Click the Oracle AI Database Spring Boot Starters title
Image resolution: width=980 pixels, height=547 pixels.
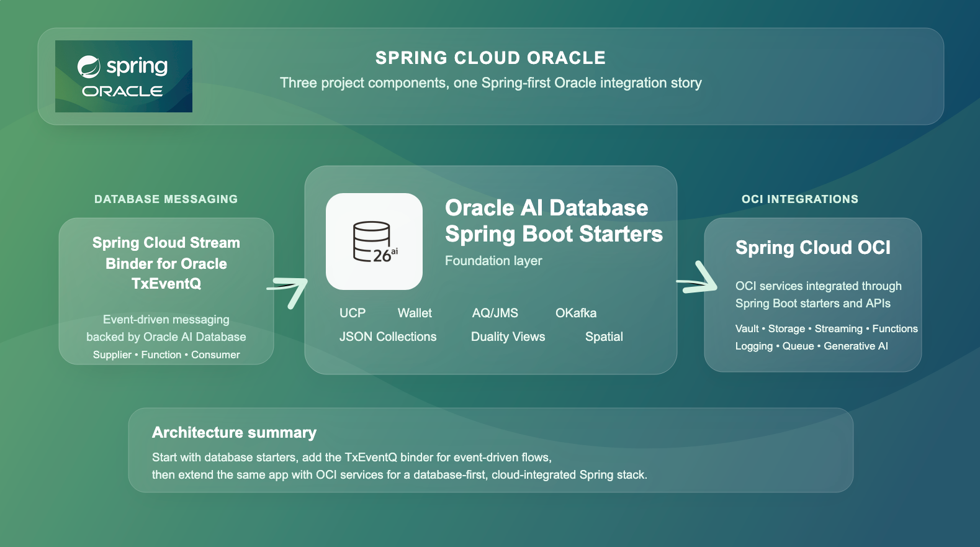pyautogui.click(x=553, y=221)
